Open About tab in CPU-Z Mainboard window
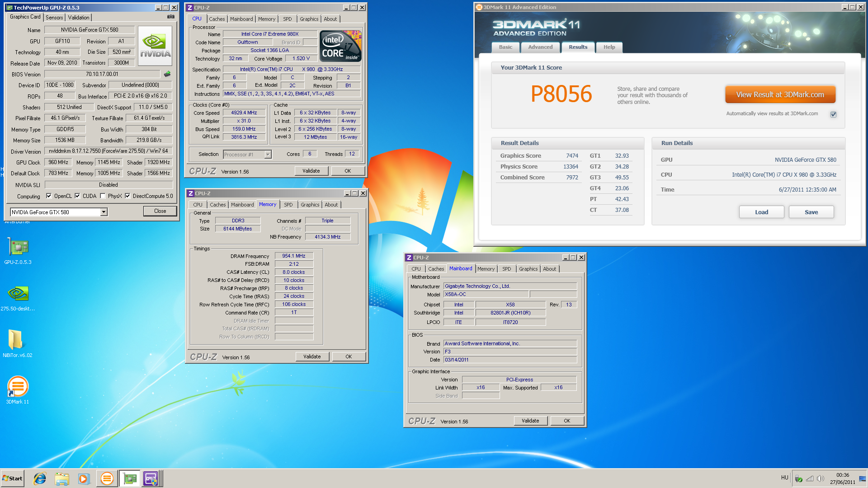868x488 pixels. 550,269
